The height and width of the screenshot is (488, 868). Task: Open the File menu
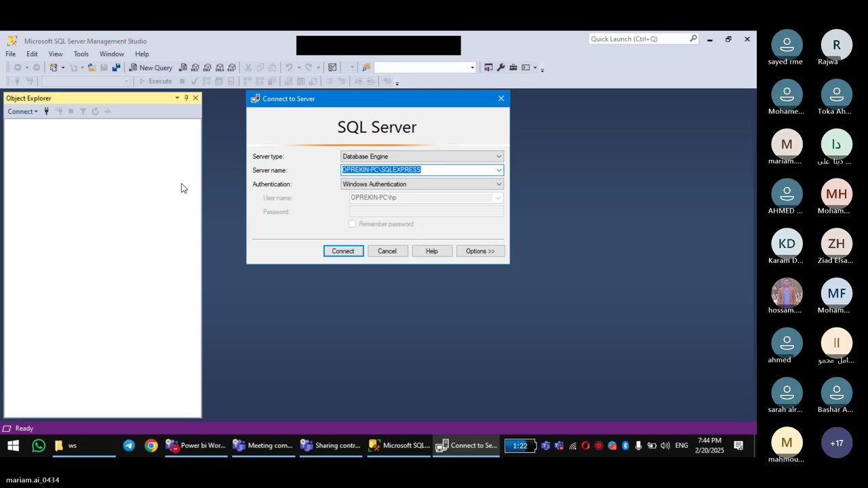pyautogui.click(x=11, y=54)
